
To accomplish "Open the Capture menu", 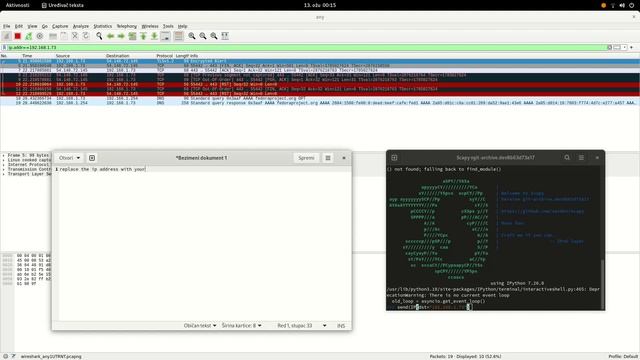I will click(x=60, y=26).
